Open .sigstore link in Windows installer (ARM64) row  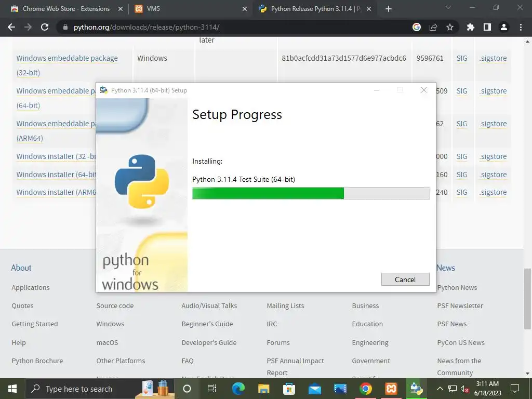point(493,192)
